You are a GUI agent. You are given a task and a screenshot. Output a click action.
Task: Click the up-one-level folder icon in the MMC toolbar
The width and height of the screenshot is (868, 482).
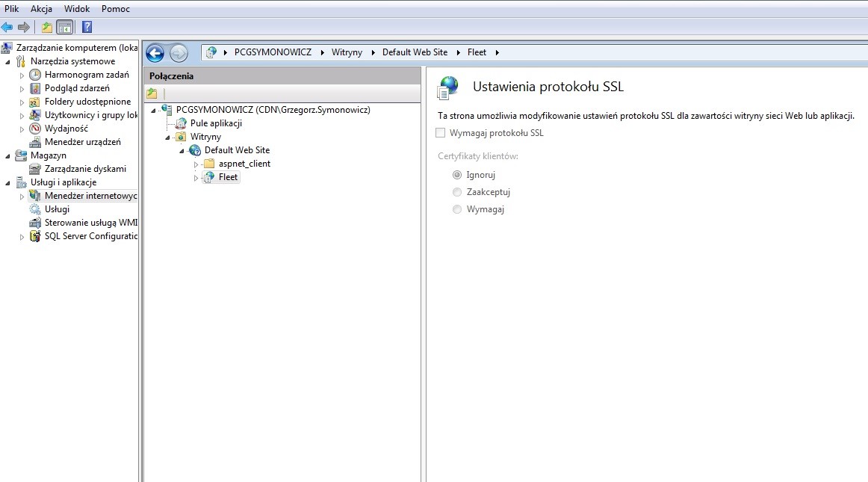coord(47,27)
